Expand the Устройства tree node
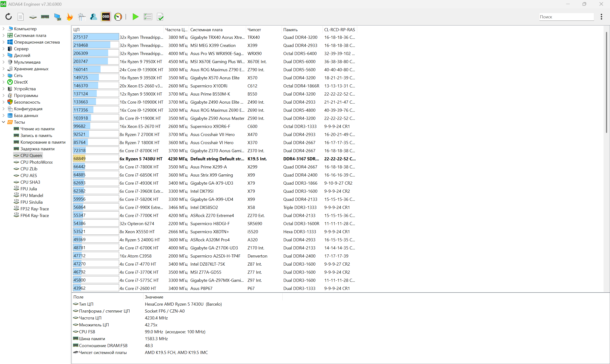 [3, 89]
